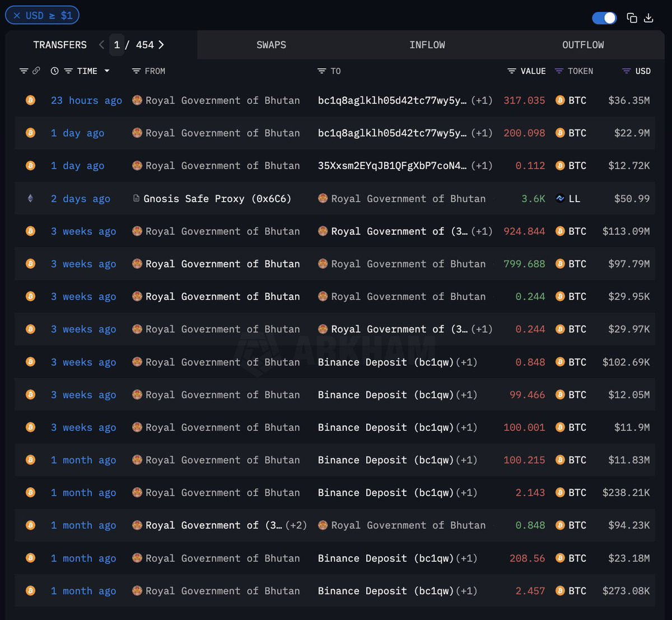The height and width of the screenshot is (620, 672).
Task: Click the page number 1 input field
Action: 116,45
